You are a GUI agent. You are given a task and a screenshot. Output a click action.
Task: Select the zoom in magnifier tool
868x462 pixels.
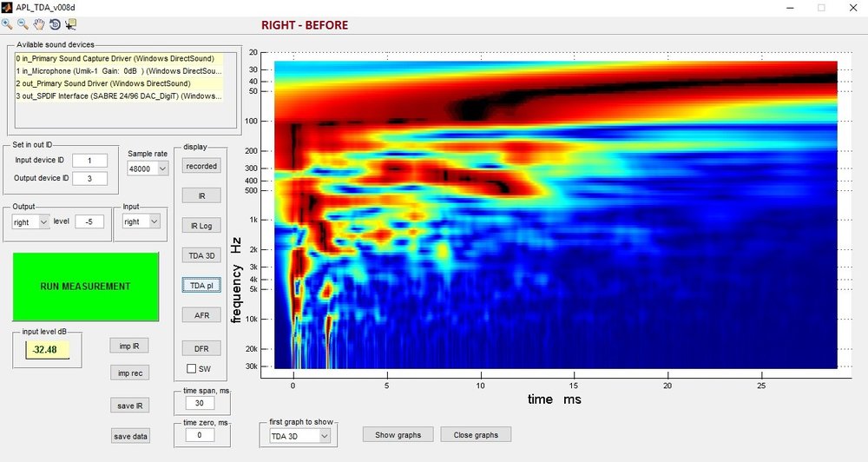pos(7,23)
